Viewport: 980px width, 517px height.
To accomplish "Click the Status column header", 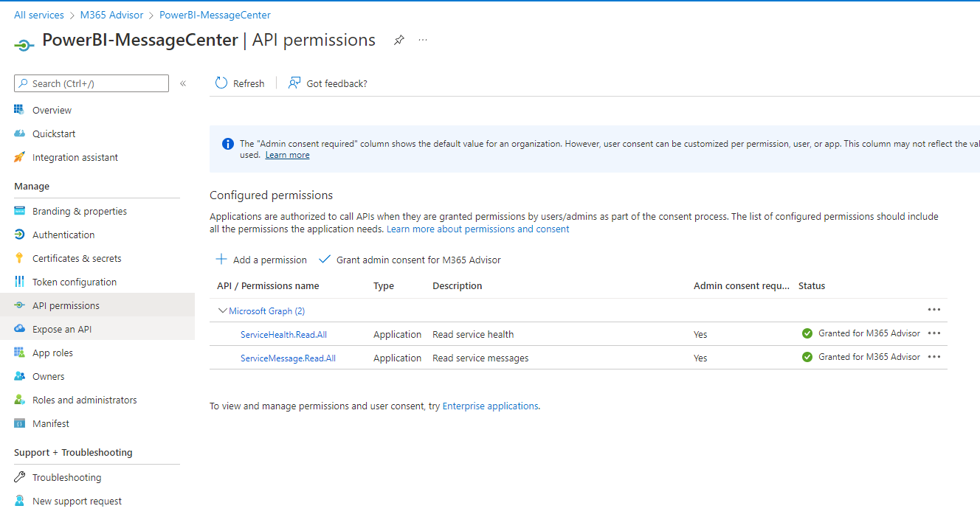I will (x=812, y=285).
